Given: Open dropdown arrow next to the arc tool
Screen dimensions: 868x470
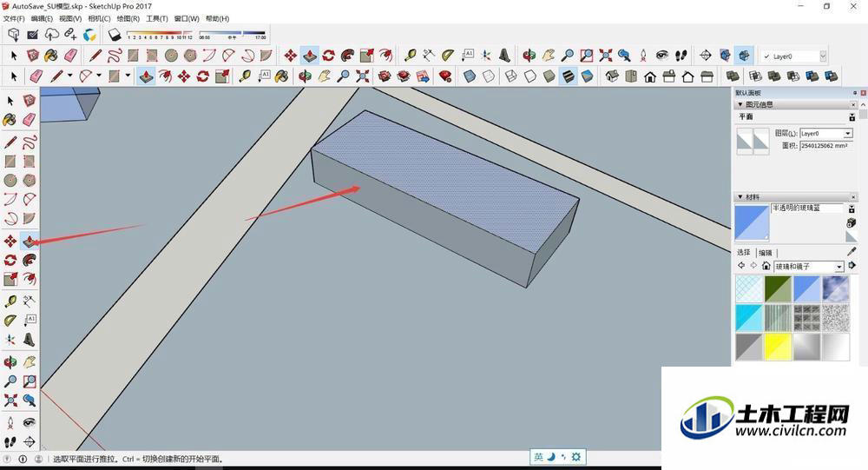Looking at the screenshot, I should coord(99,76).
